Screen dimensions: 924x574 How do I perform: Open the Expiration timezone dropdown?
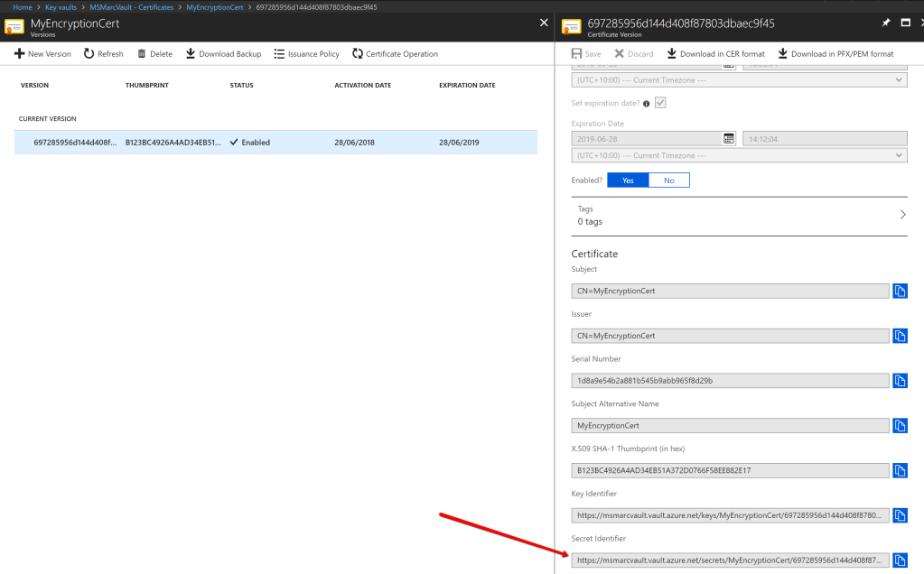click(x=738, y=154)
